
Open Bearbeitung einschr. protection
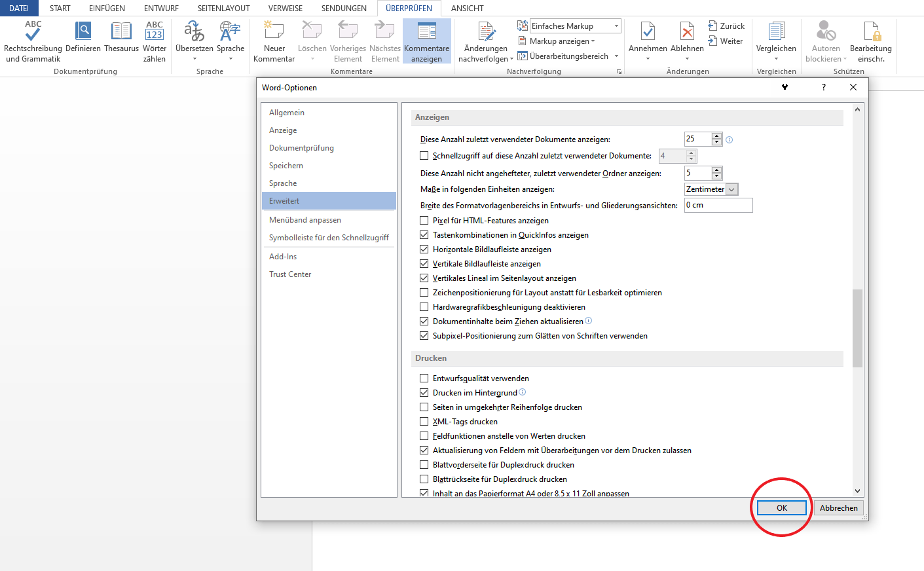coord(870,41)
